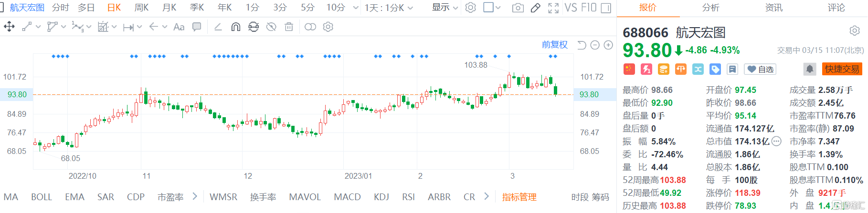
Task: Open the chart layout square dropdown
Action: click(492, 8)
